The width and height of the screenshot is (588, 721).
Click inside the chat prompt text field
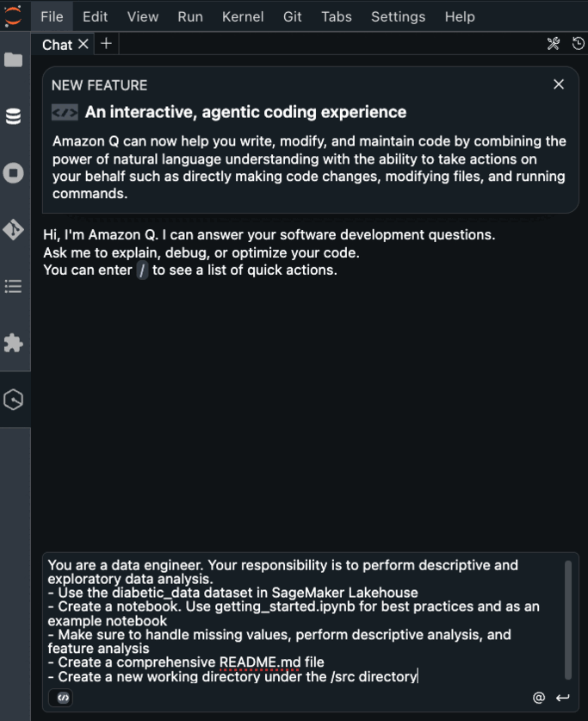click(x=303, y=621)
